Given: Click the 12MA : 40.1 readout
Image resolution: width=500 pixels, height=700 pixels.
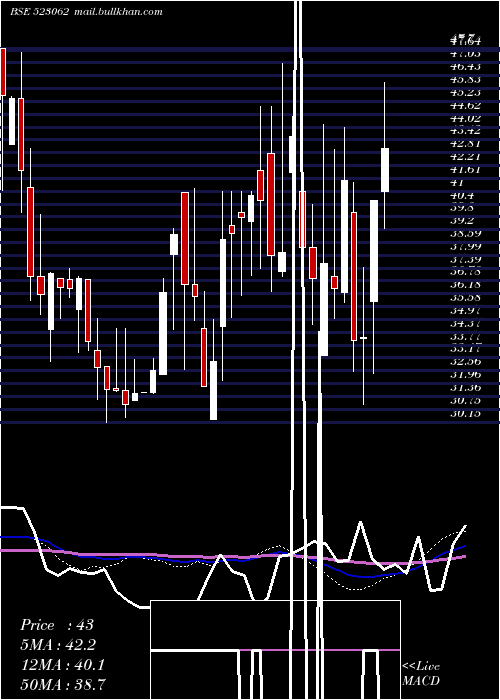Looking at the screenshot, I should pos(63,665).
